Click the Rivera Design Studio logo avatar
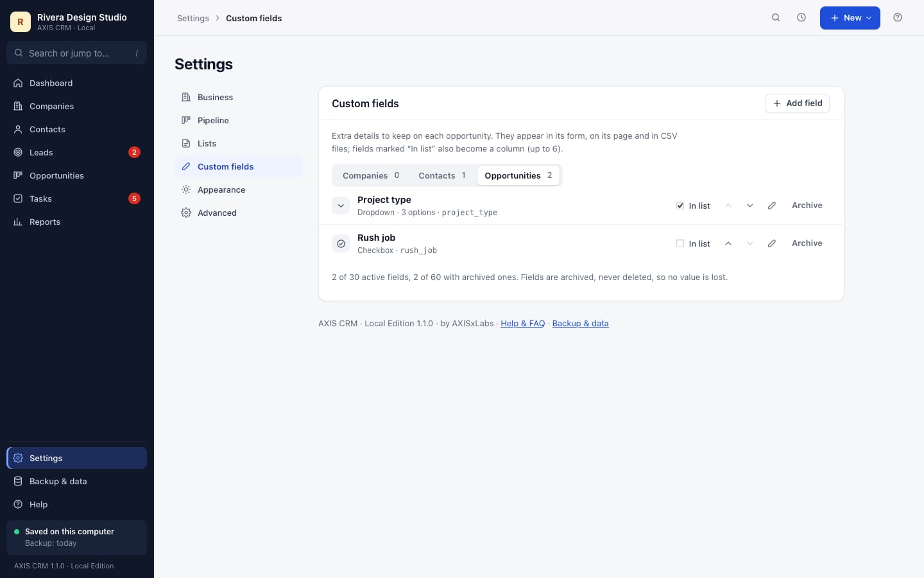Image resolution: width=924 pixels, height=578 pixels. [21, 22]
